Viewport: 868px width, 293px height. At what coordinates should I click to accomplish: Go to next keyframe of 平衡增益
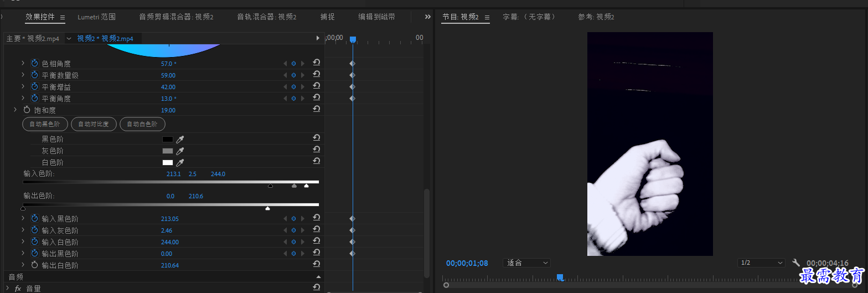coord(302,87)
